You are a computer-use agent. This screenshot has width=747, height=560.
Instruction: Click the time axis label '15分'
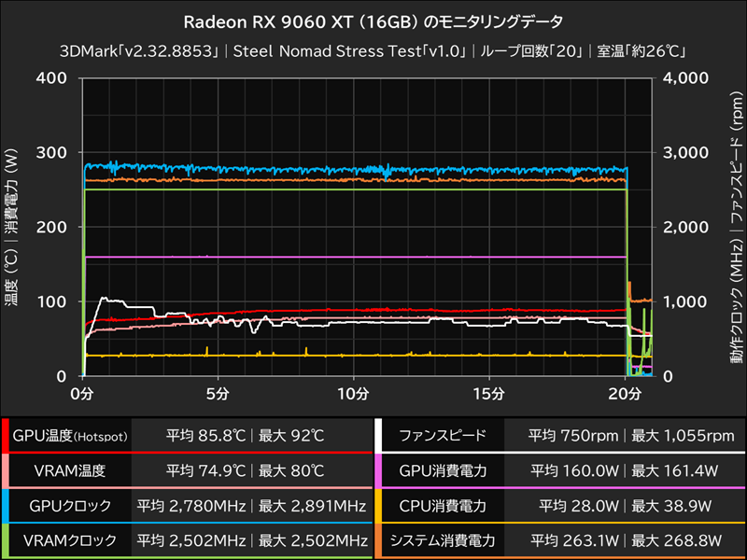(488, 394)
